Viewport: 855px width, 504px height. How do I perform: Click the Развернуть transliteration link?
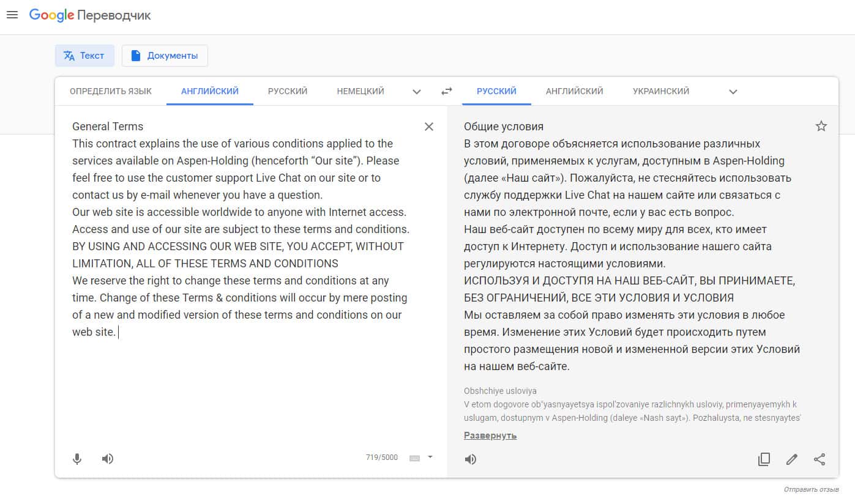point(490,435)
